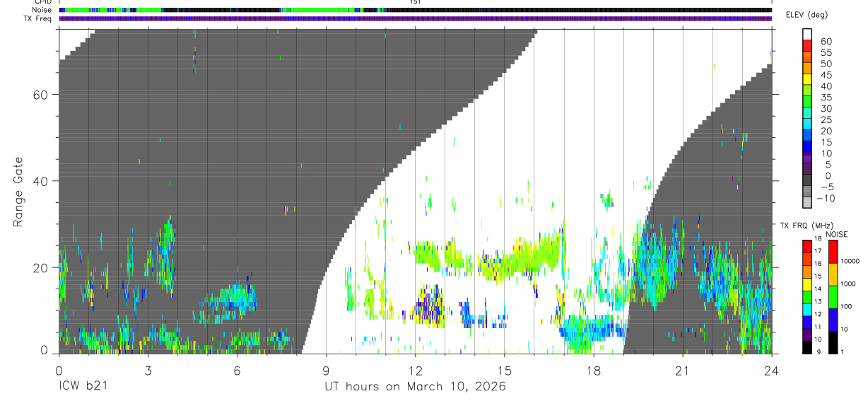Click the light gray bottom ELEV colorbar segment
Viewport: 868px width, 401px height.
(x=807, y=203)
